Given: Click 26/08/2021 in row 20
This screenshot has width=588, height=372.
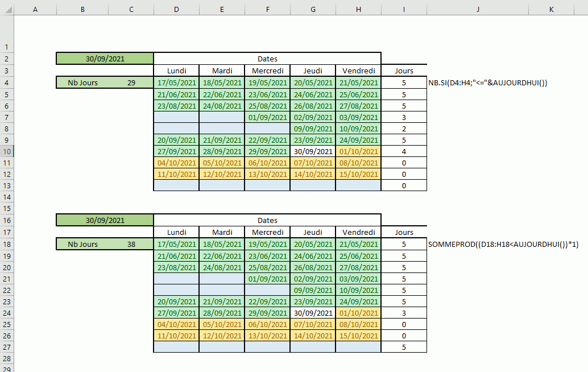Looking at the screenshot, I should (313, 267).
